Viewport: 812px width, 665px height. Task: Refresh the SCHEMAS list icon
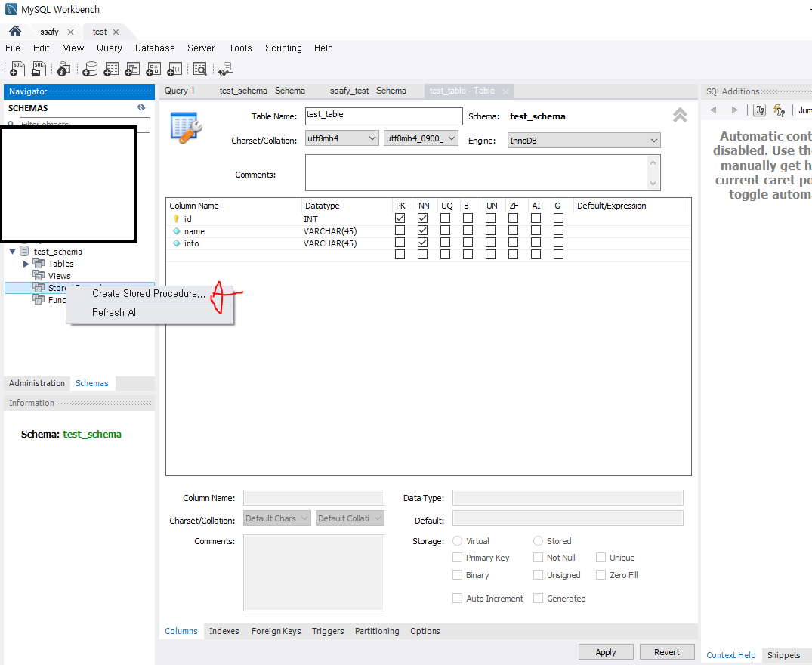click(140, 108)
